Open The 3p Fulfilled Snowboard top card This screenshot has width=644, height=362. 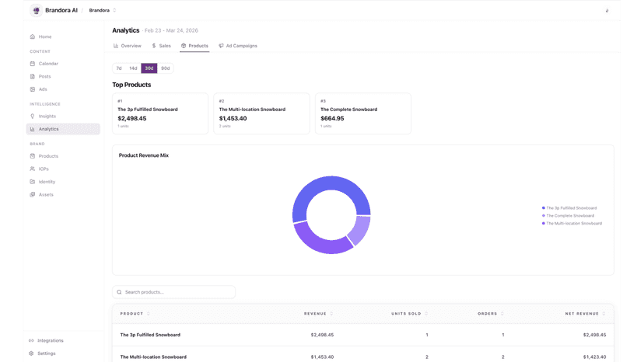pos(160,113)
